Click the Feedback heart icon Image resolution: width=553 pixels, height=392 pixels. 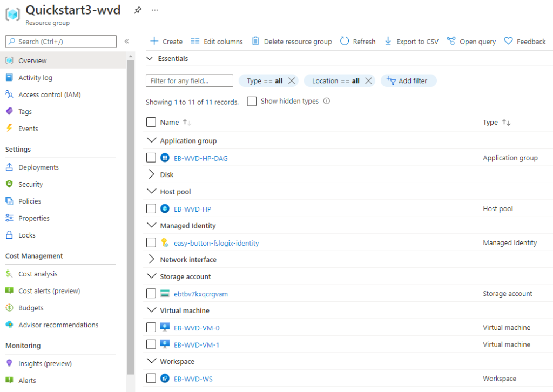508,41
